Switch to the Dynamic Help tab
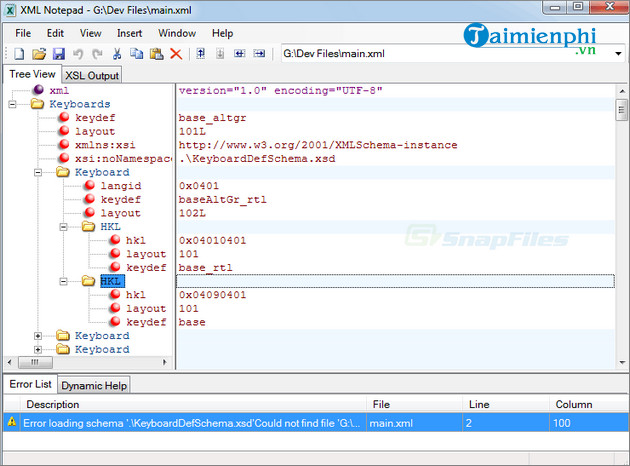The height and width of the screenshot is (466, 630). 94,386
